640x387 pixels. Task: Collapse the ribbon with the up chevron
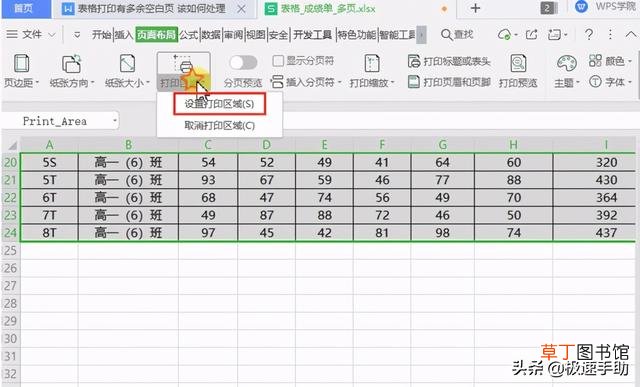(631, 35)
